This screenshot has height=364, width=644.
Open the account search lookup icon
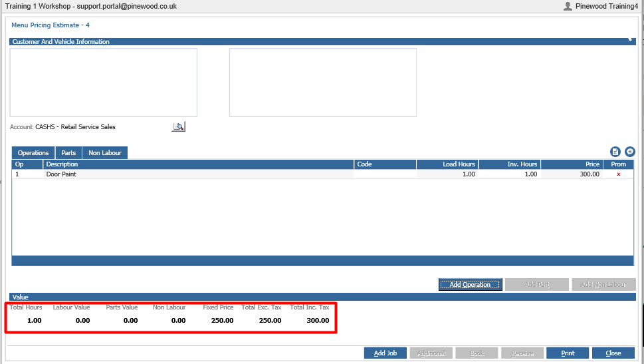178,126
